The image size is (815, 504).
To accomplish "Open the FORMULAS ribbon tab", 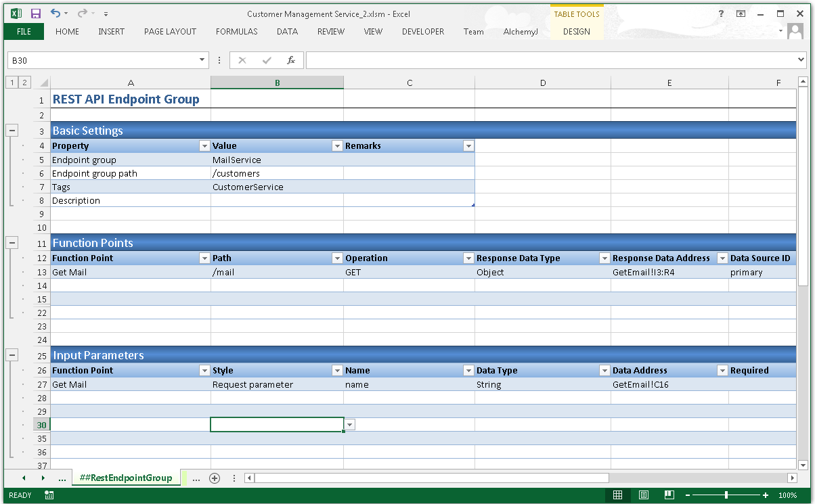I will [x=236, y=32].
